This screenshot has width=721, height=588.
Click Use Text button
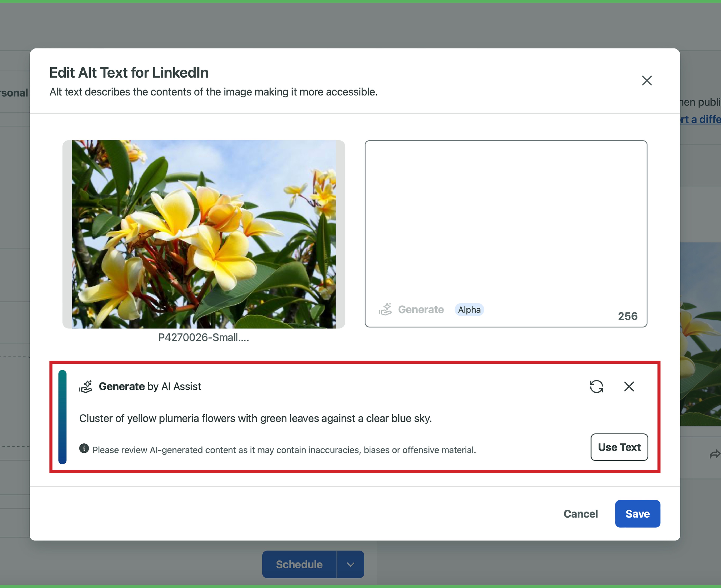click(x=619, y=447)
